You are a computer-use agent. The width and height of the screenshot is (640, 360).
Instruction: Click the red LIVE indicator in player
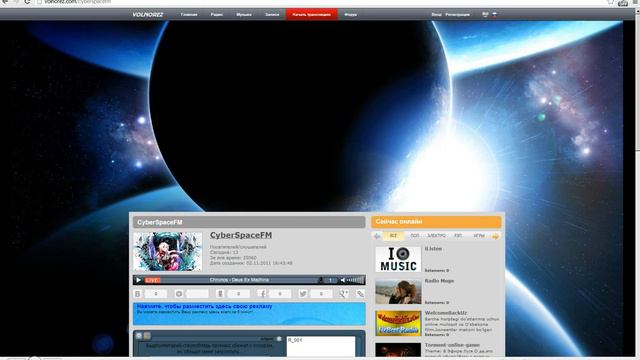152,280
